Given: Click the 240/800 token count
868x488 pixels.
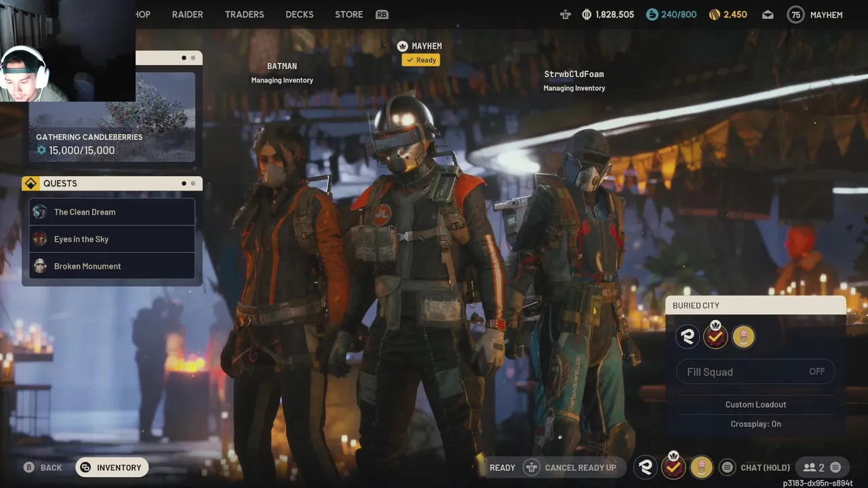Looking at the screenshot, I should [x=679, y=14].
